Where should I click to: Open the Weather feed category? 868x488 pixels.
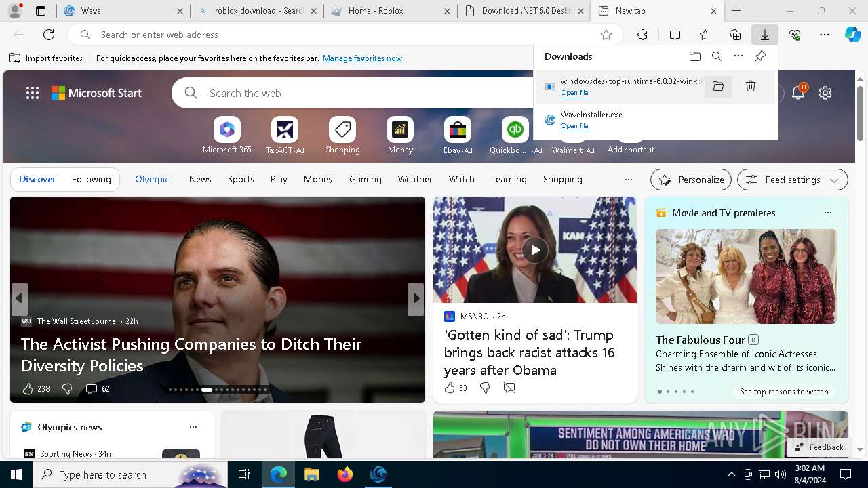415,179
